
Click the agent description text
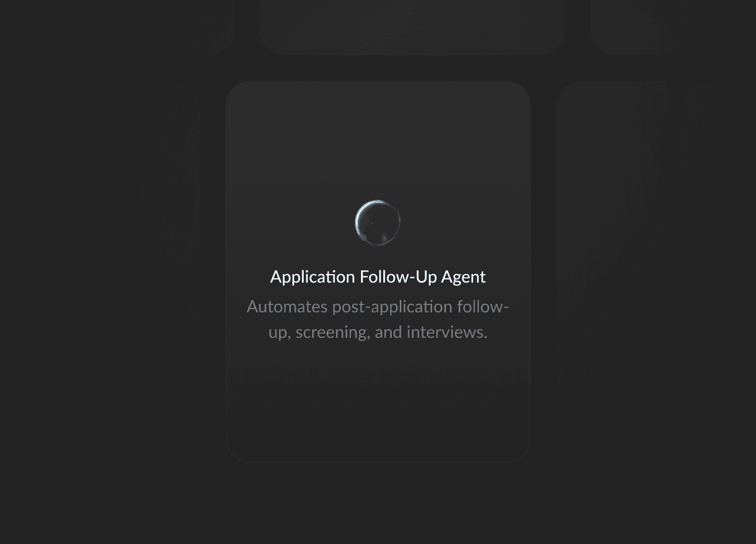[x=378, y=319]
